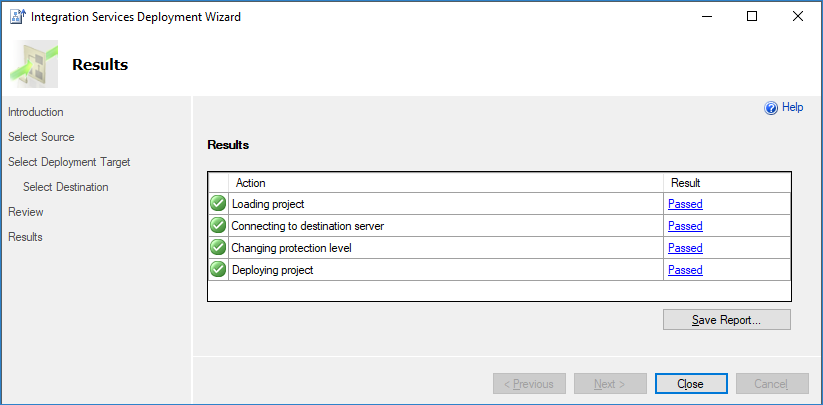Go to the Select Source step
This screenshot has width=823, height=405.
41,137
